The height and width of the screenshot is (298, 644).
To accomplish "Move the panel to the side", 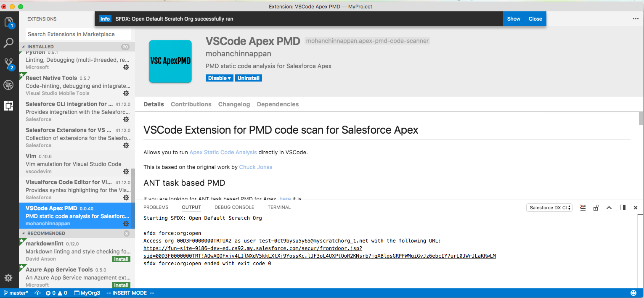I will pos(623,208).
